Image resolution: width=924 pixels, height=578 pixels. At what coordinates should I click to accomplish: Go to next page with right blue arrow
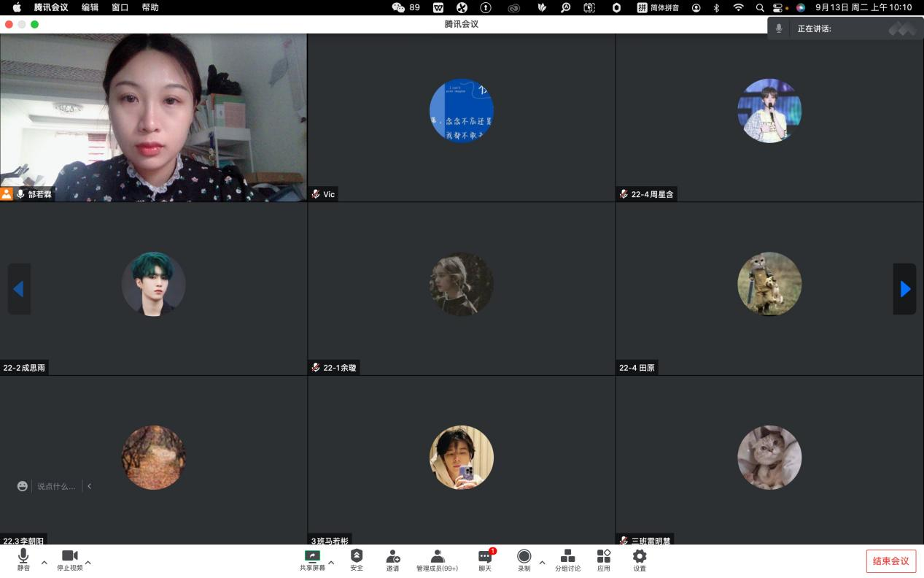tap(904, 289)
